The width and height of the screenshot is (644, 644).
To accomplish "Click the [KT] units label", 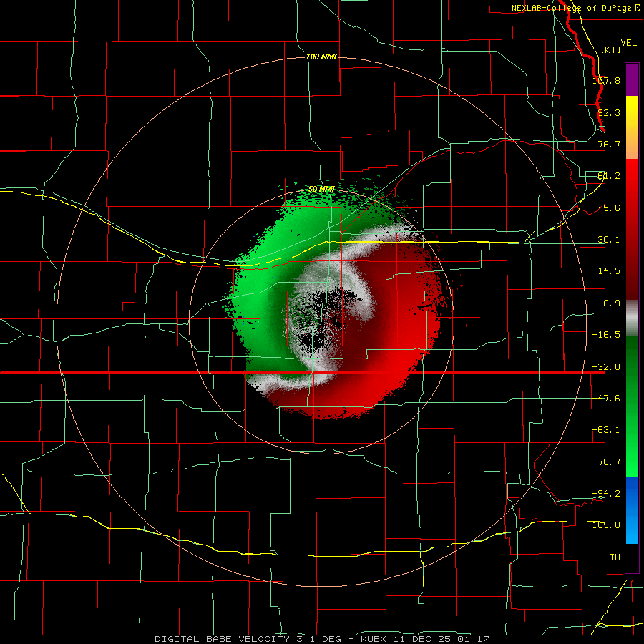I will click(x=610, y=49).
